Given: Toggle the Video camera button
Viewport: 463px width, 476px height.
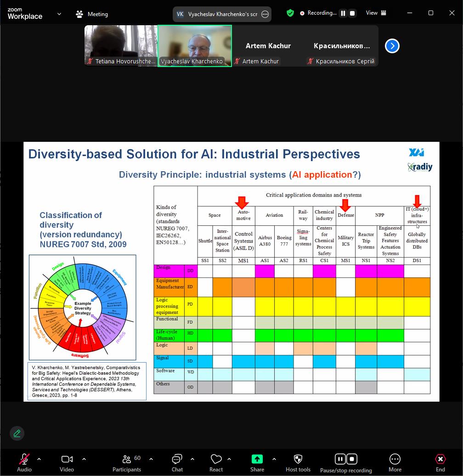Looking at the screenshot, I should tap(67, 462).
